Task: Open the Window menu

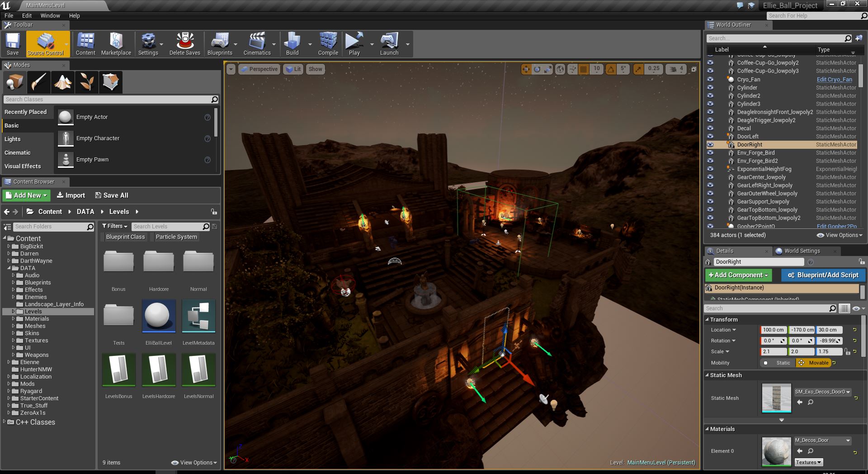Action: coord(50,15)
